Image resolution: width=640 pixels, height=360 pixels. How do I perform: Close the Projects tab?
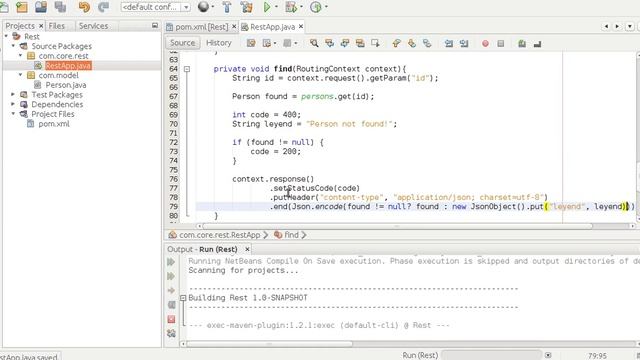41,26
